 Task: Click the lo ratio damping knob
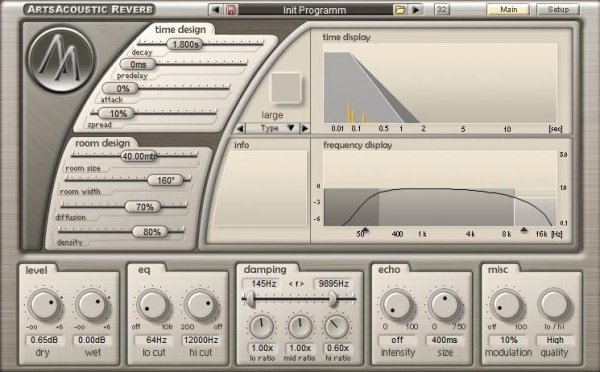pyautogui.click(x=262, y=326)
